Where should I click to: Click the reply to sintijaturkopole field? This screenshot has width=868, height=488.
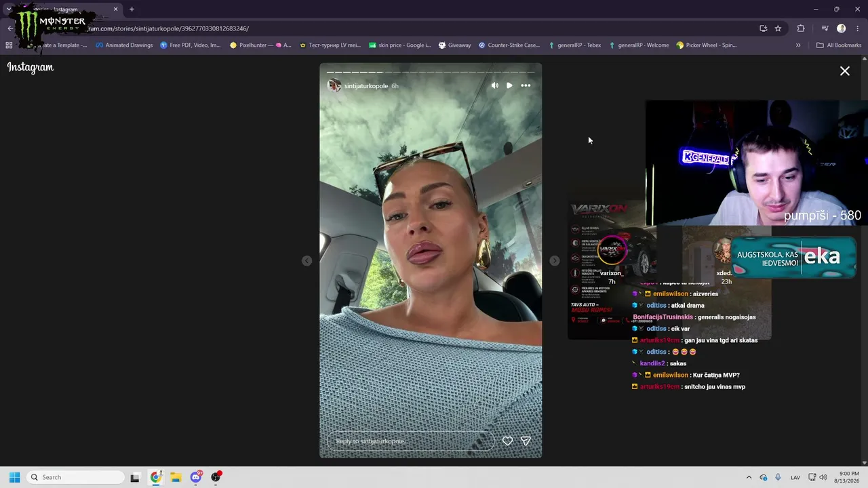tap(410, 441)
